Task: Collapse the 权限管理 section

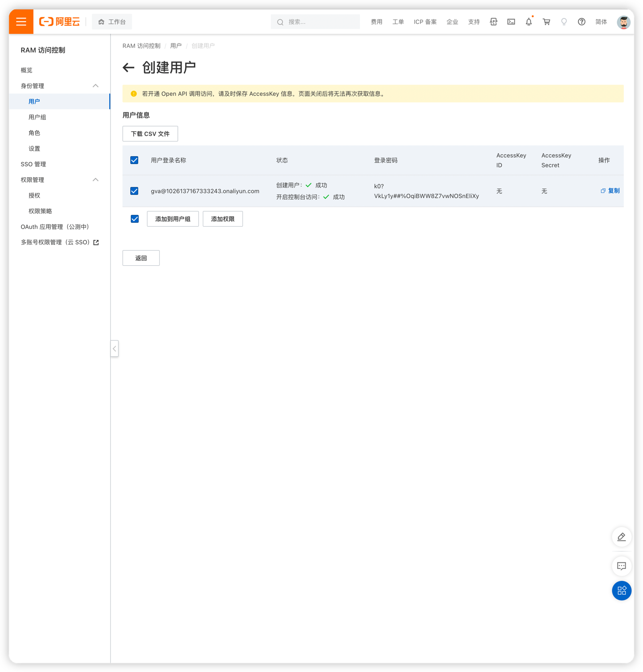Action: (x=95, y=180)
